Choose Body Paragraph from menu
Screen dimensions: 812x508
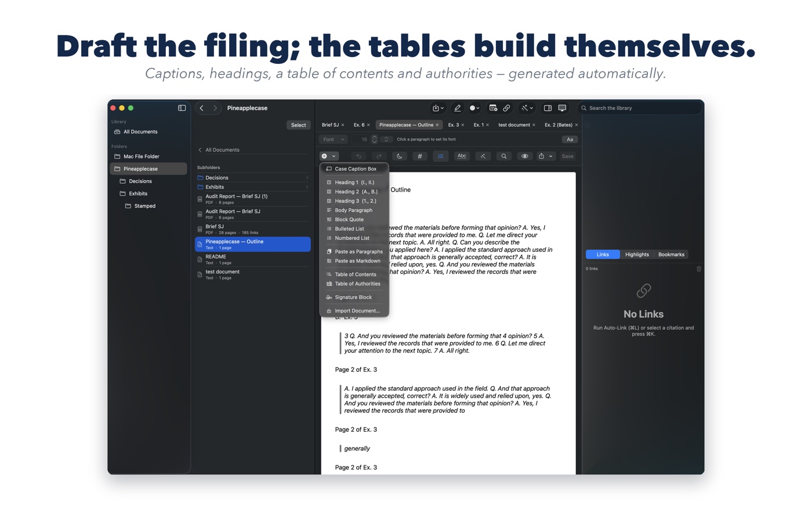tap(354, 210)
